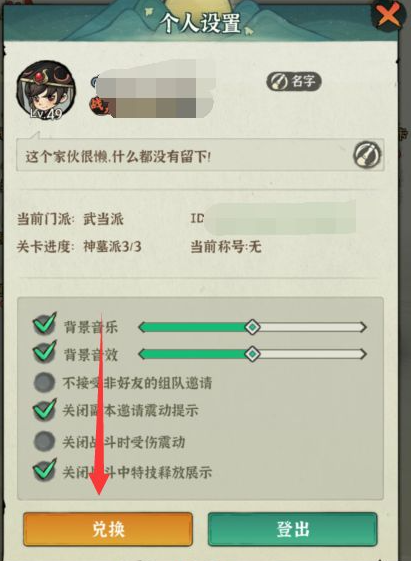Click the right arrow of 背景音效 slider
The height and width of the screenshot is (561, 411).
tap(363, 354)
